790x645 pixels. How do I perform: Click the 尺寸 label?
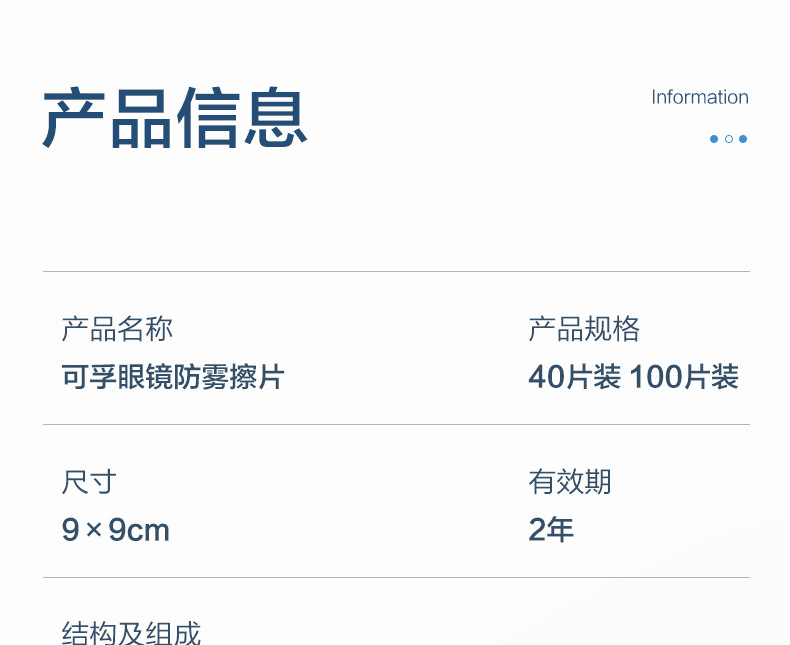(x=89, y=482)
